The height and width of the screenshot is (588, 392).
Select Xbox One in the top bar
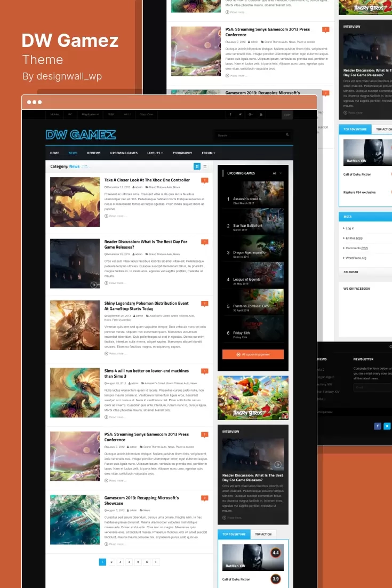pyautogui.click(x=146, y=114)
